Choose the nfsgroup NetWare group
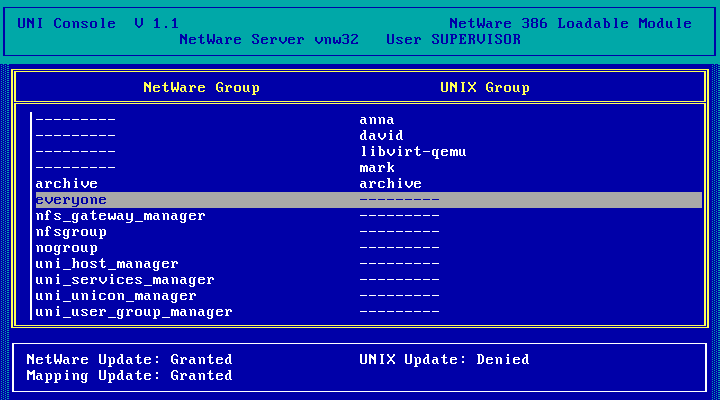The height and width of the screenshot is (400, 720). pos(71,232)
